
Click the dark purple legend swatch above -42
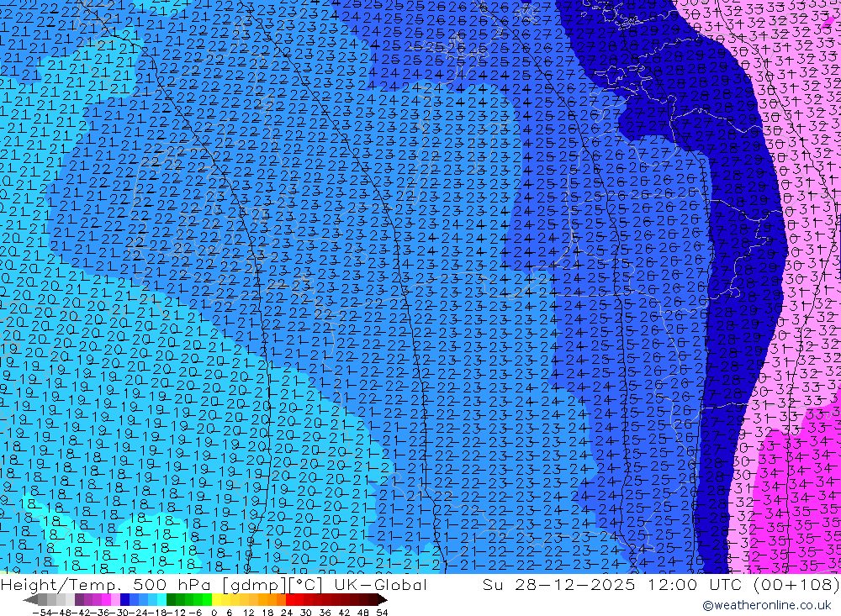click(x=78, y=600)
